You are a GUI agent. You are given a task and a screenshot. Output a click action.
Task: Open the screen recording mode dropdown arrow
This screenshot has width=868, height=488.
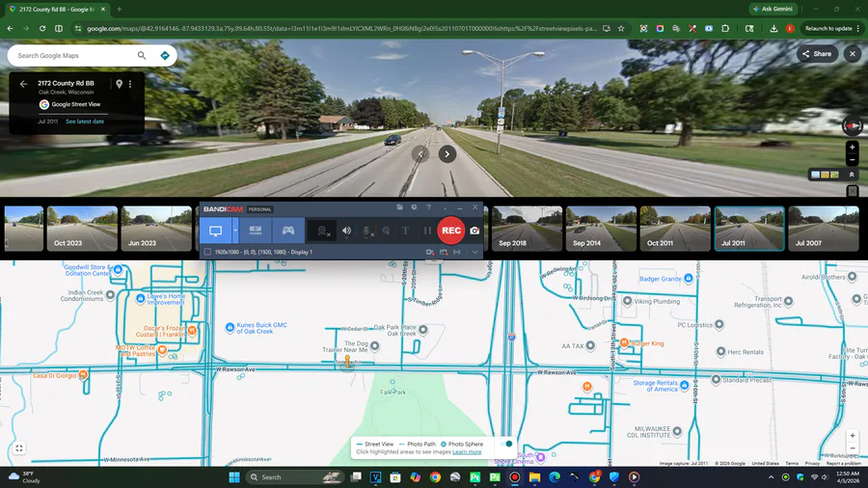pyautogui.click(x=235, y=230)
